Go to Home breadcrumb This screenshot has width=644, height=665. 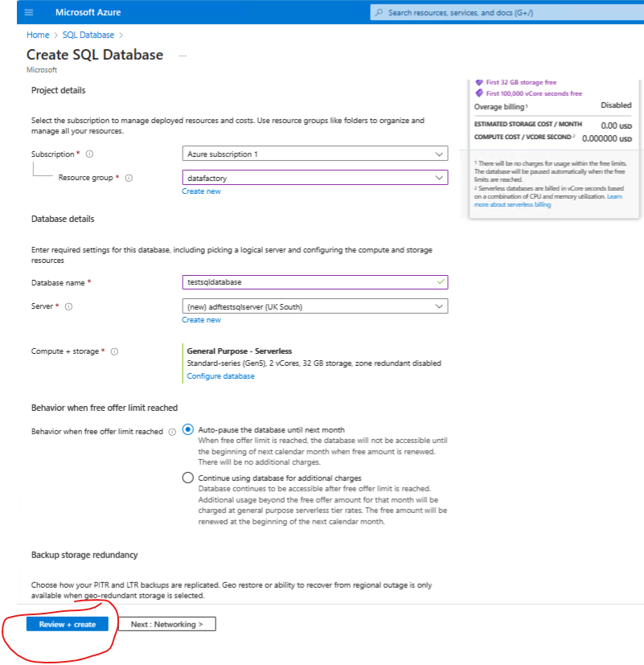[x=38, y=35]
